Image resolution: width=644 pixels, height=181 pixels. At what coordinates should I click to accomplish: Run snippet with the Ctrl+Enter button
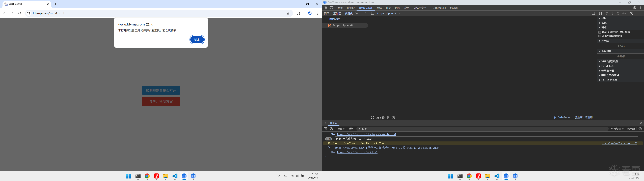click(x=562, y=117)
